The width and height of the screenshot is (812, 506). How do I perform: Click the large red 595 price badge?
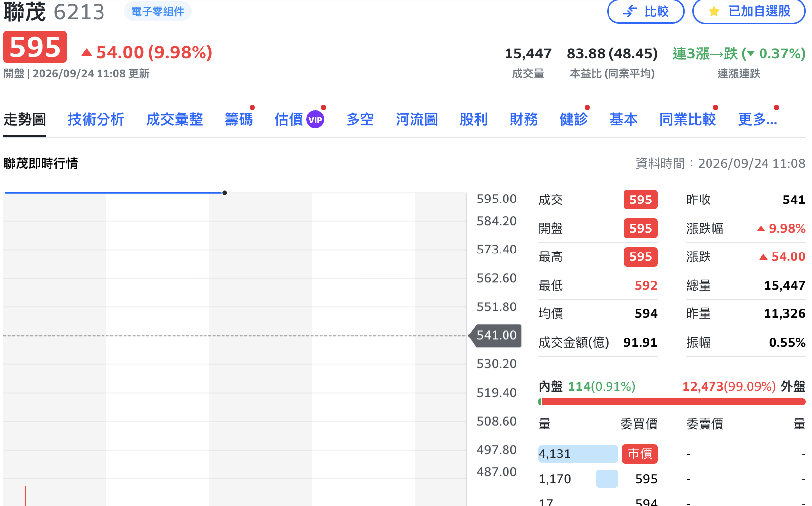click(x=35, y=47)
